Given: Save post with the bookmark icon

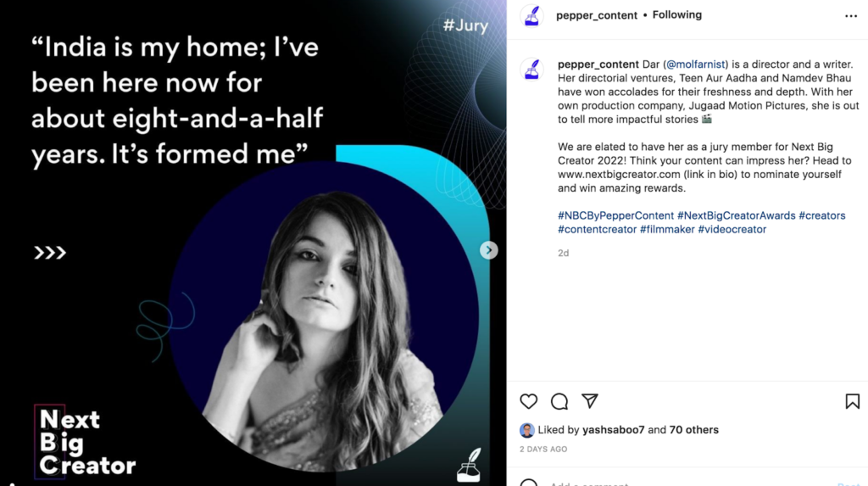Looking at the screenshot, I should point(852,401).
